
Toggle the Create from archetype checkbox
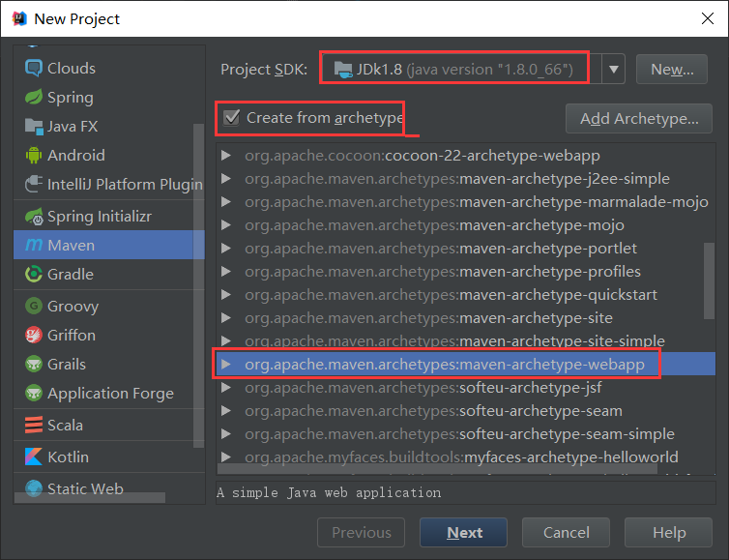231,118
